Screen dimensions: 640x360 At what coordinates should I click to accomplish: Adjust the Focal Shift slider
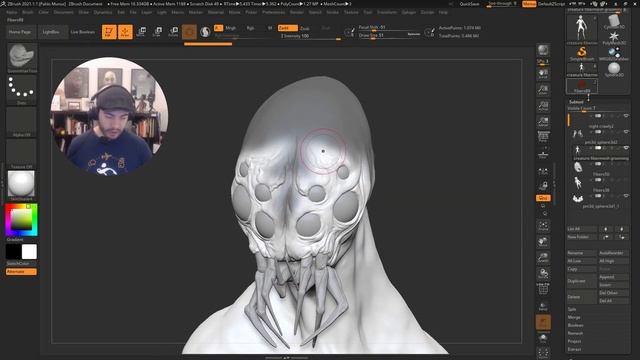tap(389, 28)
